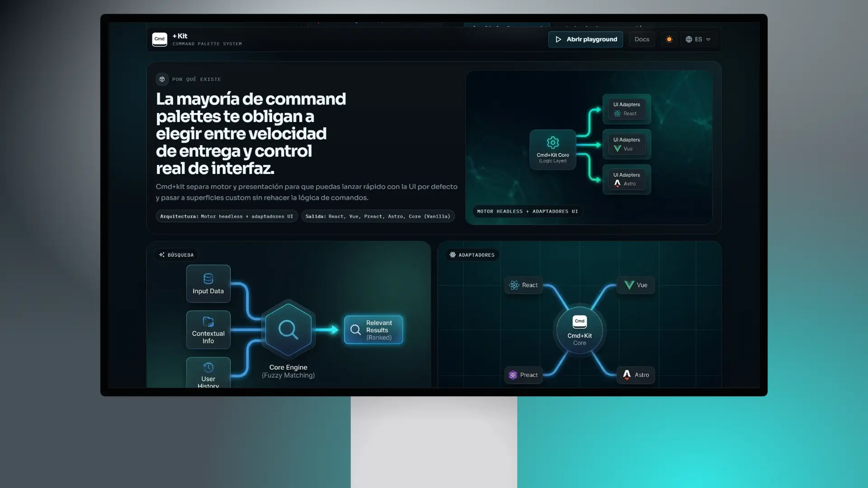Click the search icon in Relevant Results box
Viewport: 868px width, 488px height.
coord(356,330)
